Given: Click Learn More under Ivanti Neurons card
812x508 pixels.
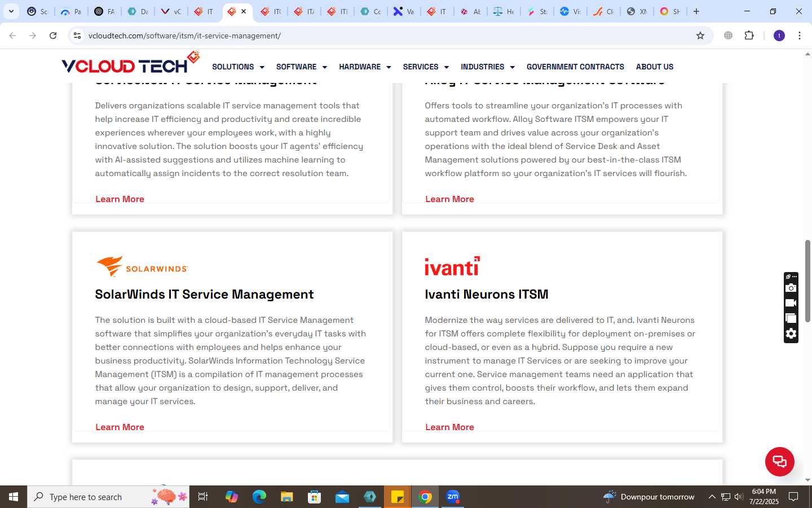Looking at the screenshot, I should point(449,427).
